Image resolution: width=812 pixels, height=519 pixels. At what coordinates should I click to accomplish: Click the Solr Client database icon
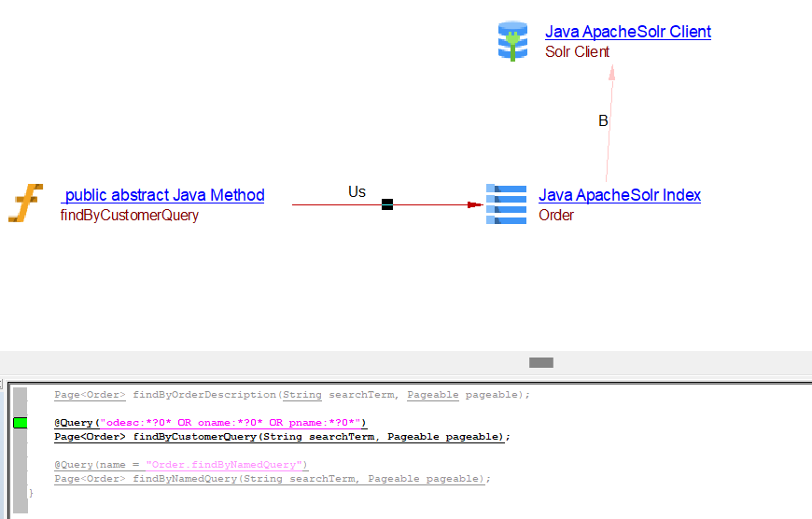(512, 42)
